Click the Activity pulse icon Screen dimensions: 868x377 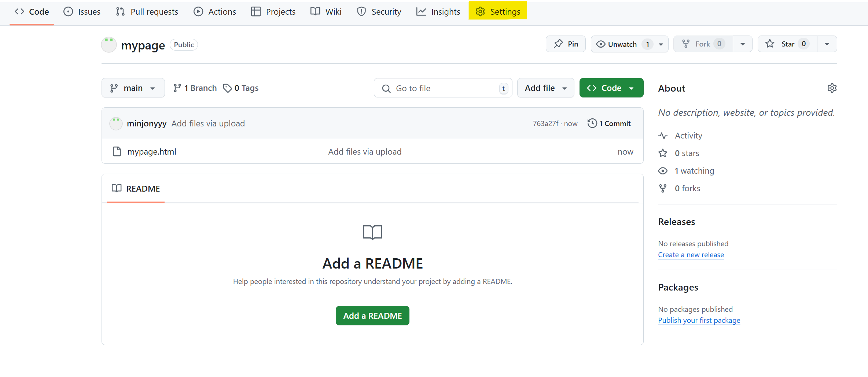coord(663,136)
